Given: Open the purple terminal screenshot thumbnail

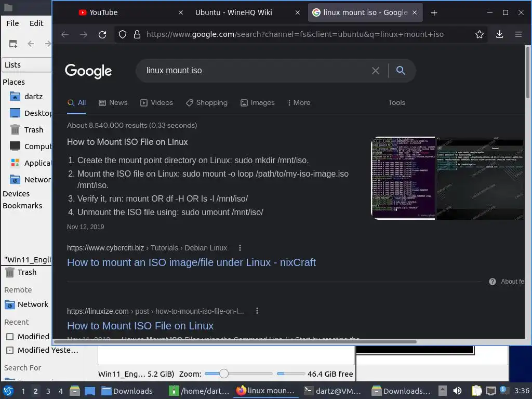Looking at the screenshot, I should pyautogui.click(x=403, y=178).
